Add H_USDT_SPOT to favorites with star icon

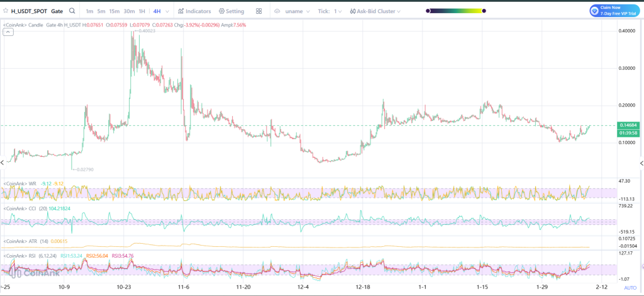tap(6, 11)
